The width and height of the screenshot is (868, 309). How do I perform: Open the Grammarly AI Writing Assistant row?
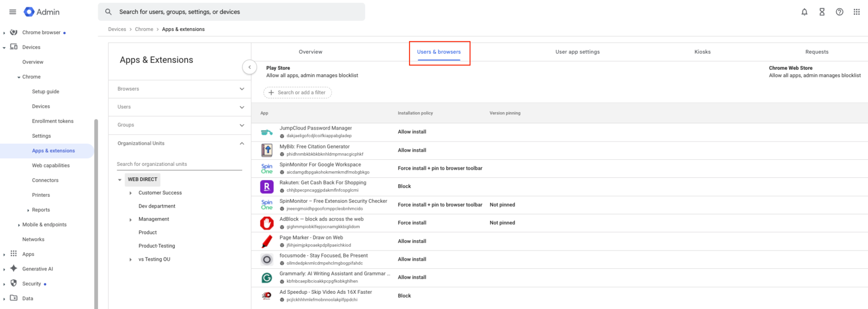pos(559,278)
